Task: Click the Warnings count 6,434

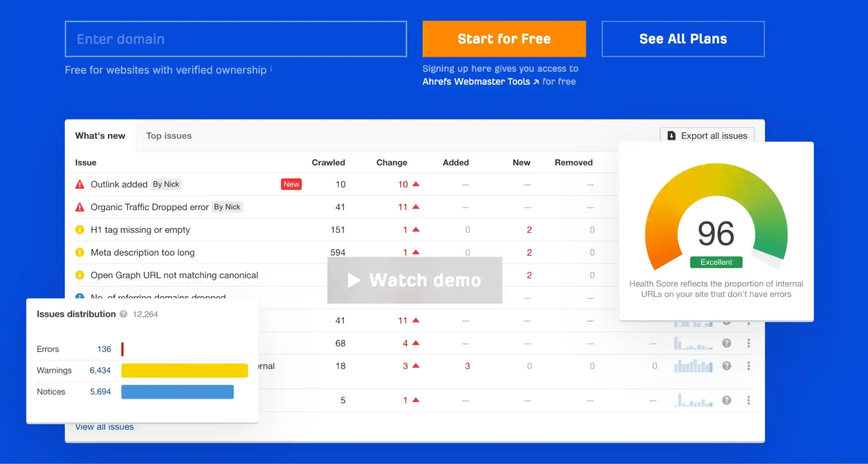Action: pyautogui.click(x=100, y=370)
